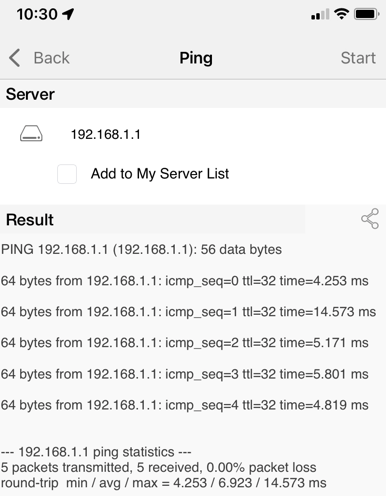Tap the packets transmitted statistics line
Viewport: 386px width, 496px height.
tap(158, 467)
